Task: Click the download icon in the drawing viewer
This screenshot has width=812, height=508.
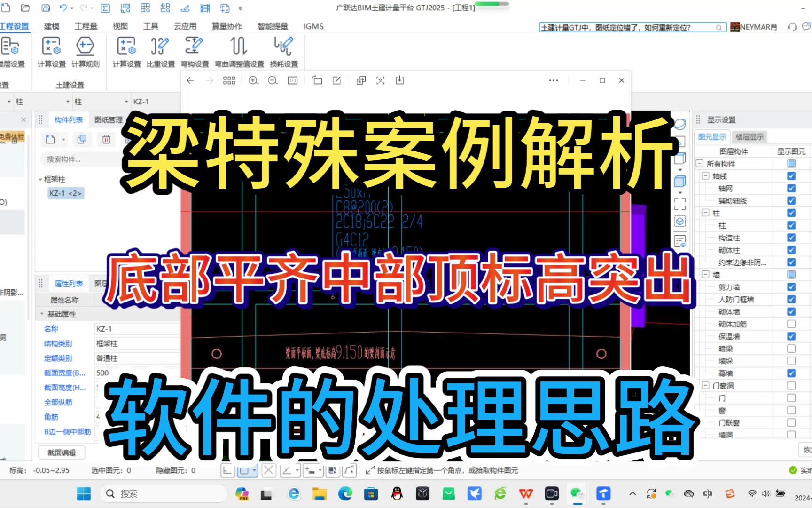Action: tap(399, 80)
